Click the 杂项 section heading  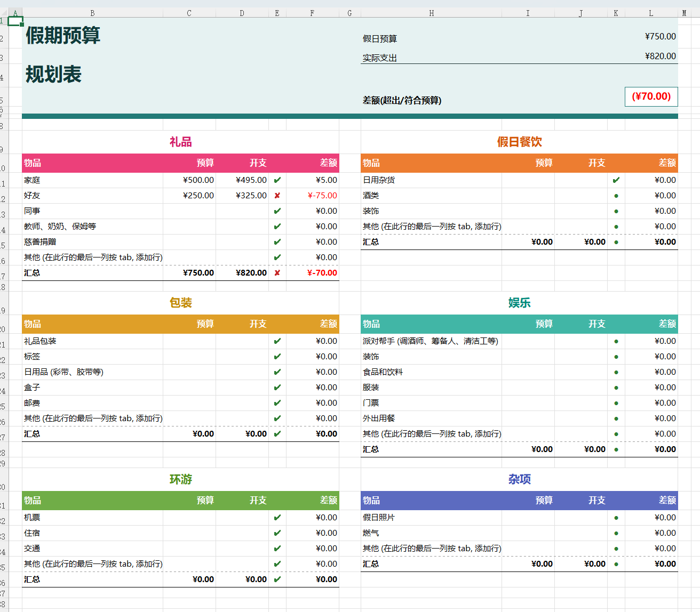point(519,479)
